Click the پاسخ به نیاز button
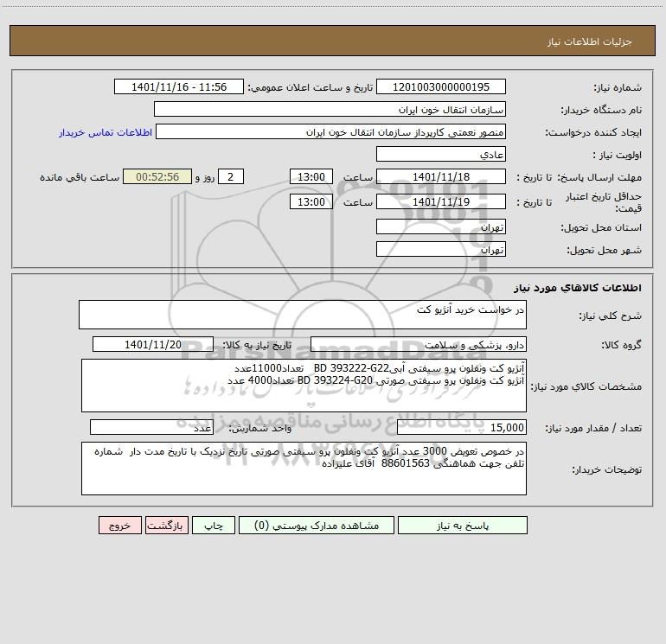This screenshot has height=644, width=666. click(x=463, y=525)
